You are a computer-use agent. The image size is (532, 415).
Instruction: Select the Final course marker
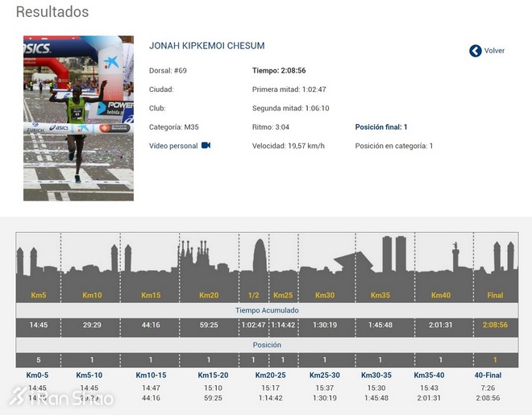[495, 295]
